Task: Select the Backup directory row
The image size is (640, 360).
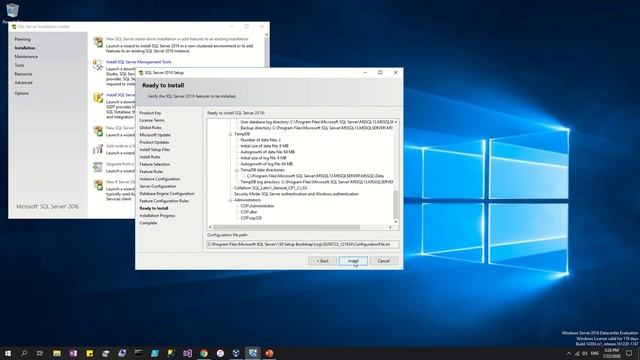Action: coord(316,128)
